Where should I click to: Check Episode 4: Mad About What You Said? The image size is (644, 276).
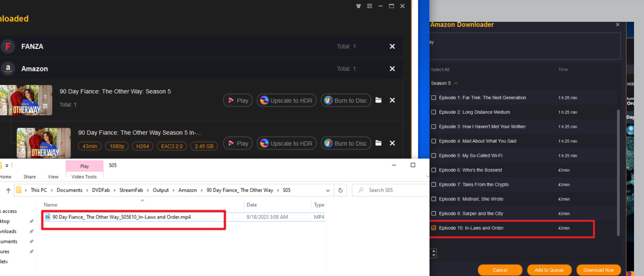433,141
